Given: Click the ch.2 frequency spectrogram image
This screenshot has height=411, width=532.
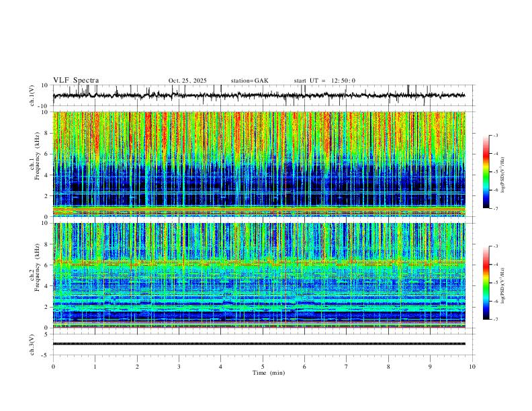Looking at the screenshot, I should click(x=259, y=275).
